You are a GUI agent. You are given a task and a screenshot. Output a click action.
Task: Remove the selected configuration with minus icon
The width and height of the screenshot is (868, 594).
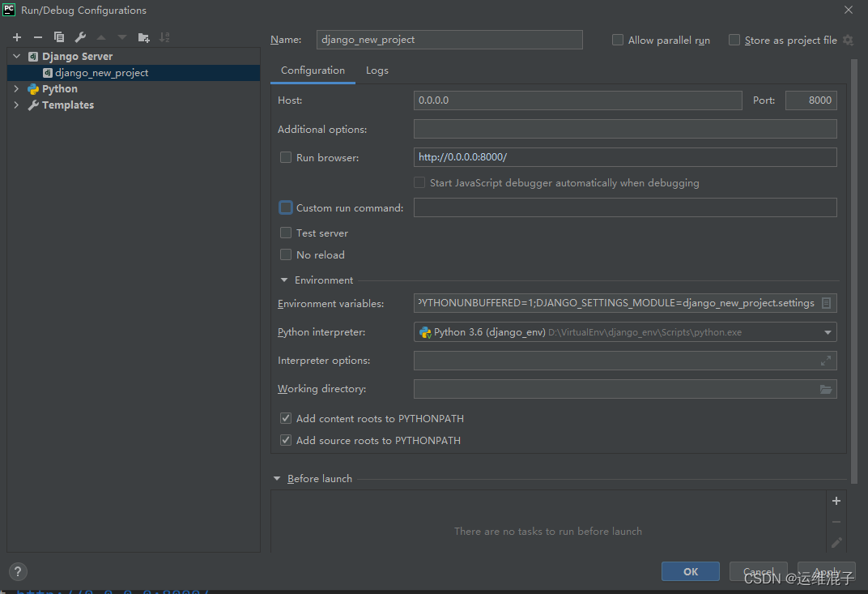point(37,37)
